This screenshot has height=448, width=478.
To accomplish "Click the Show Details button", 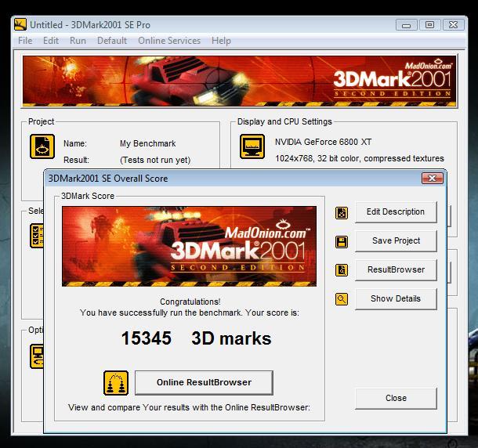I will tap(396, 298).
